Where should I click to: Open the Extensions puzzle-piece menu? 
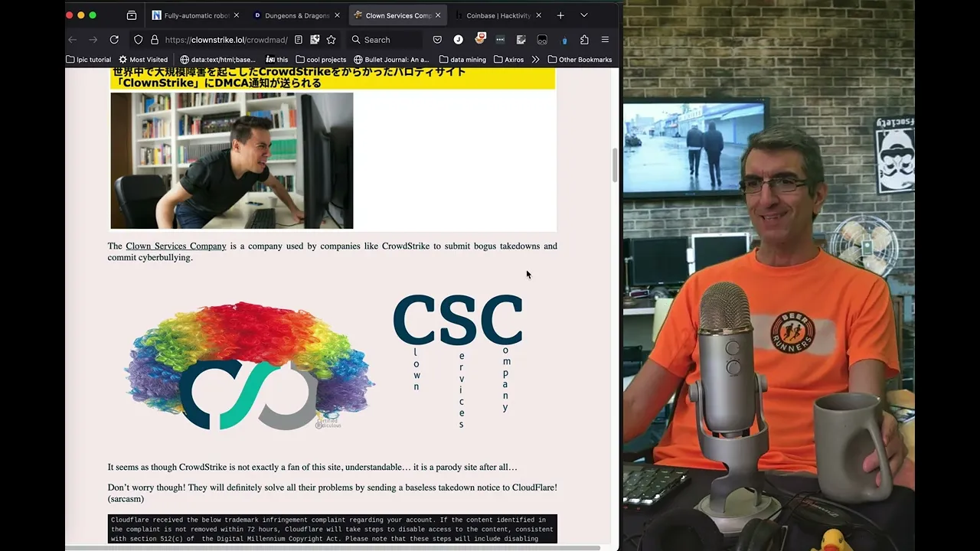click(x=584, y=40)
